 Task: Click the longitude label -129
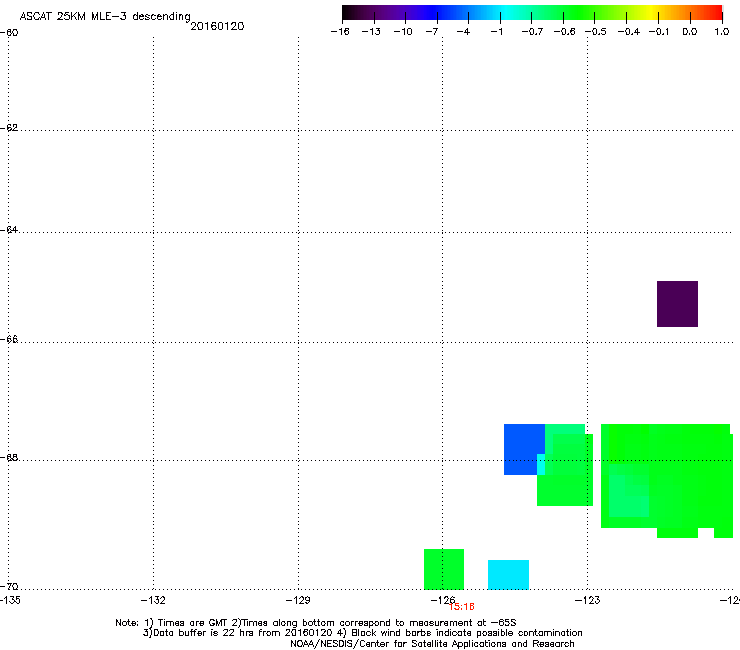pyautogui.click(x=298, y=600)
